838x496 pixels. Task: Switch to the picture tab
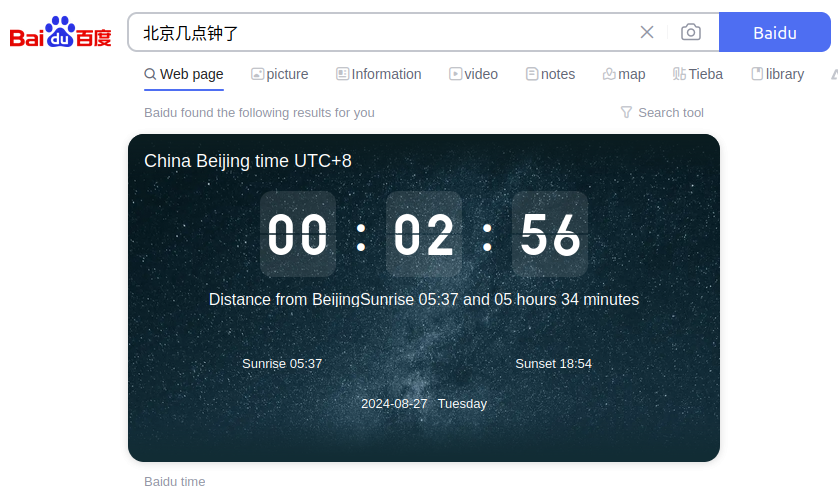pos(279,74)
